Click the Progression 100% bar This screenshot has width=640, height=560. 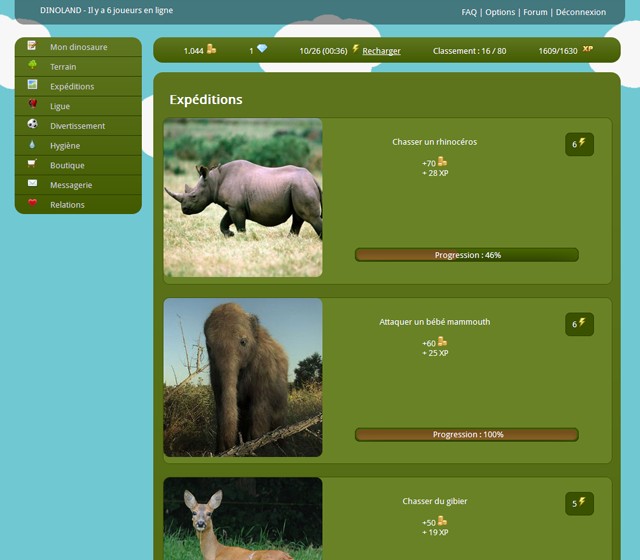[467, 434]
